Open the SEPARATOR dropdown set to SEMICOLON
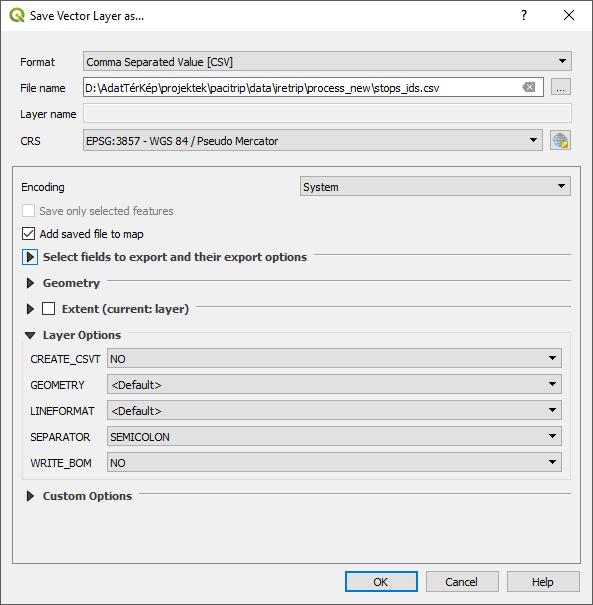593x605 pixels. tap(334, 436)
